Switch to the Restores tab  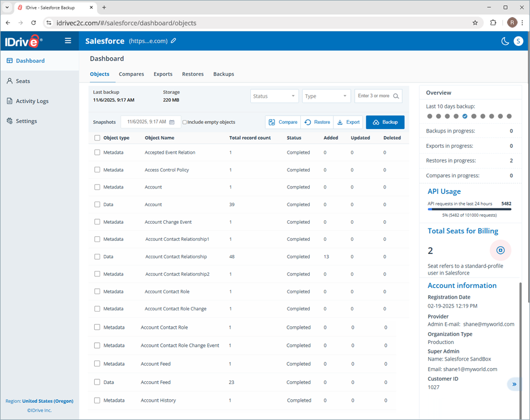(193, 74)
